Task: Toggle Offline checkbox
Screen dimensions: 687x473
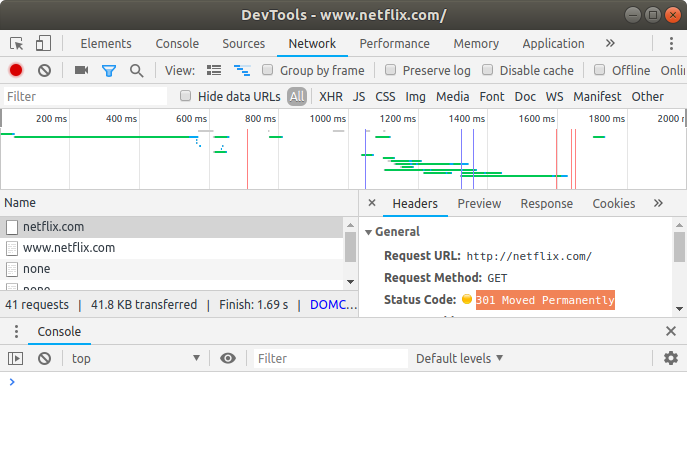Action: tap(600, 70)
